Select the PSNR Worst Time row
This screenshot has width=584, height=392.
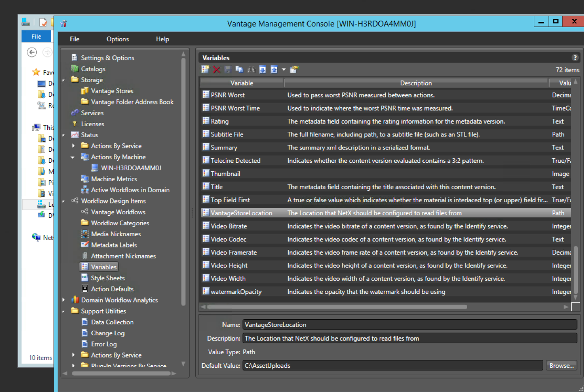click(x=386, y=108)
